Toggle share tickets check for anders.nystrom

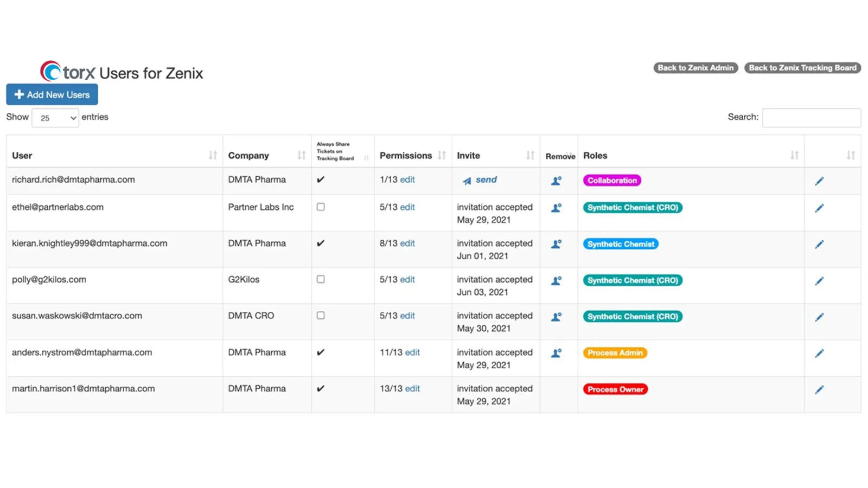pos(321,352)
